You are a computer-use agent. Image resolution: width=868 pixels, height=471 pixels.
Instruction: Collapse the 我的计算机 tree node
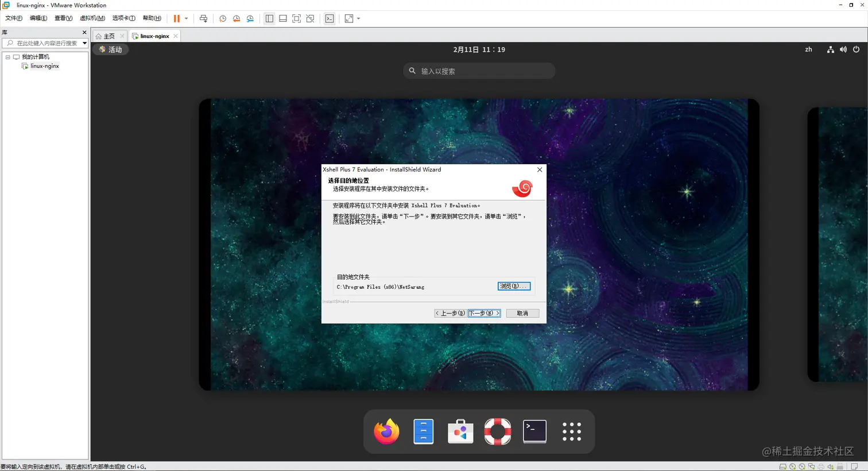coord(7,57)
